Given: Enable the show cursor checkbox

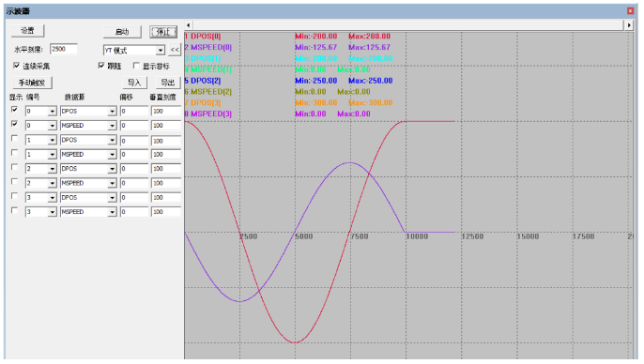Looking at the screenshot, I should (136, 66).
